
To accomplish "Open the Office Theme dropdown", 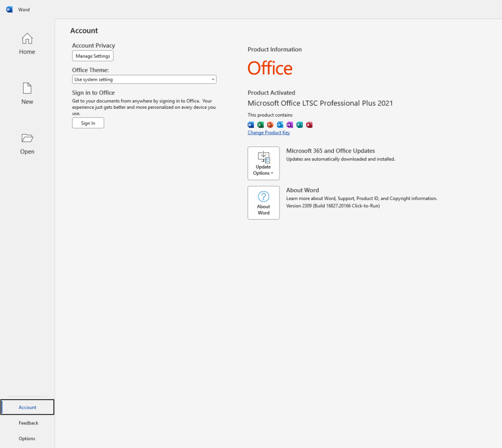I will 144,79.
